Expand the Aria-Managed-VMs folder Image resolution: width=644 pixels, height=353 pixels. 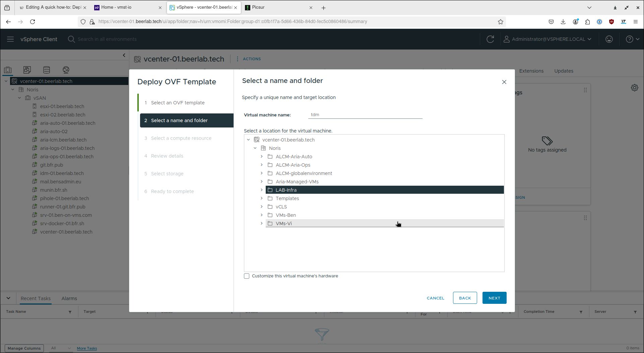(262, 182)
